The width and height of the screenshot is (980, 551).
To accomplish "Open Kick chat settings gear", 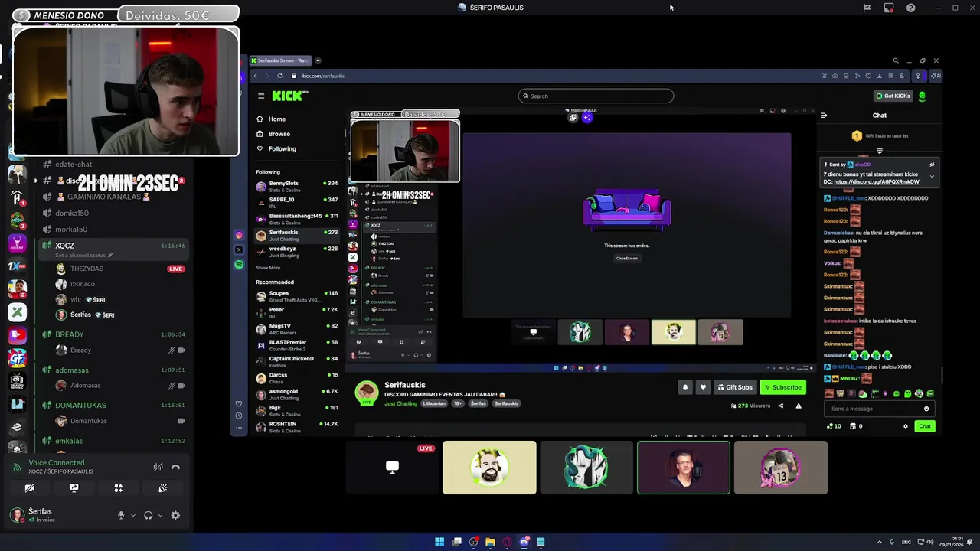I will pos(905,426).
